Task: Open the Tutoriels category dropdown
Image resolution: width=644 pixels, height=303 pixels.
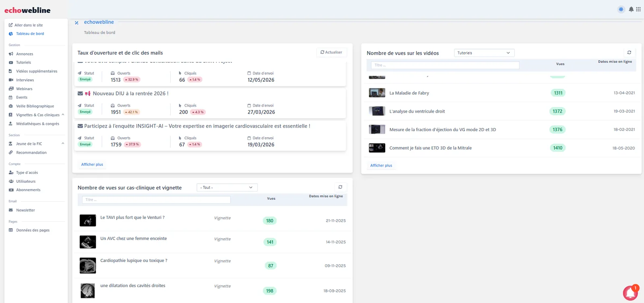Action: point(484,53)
